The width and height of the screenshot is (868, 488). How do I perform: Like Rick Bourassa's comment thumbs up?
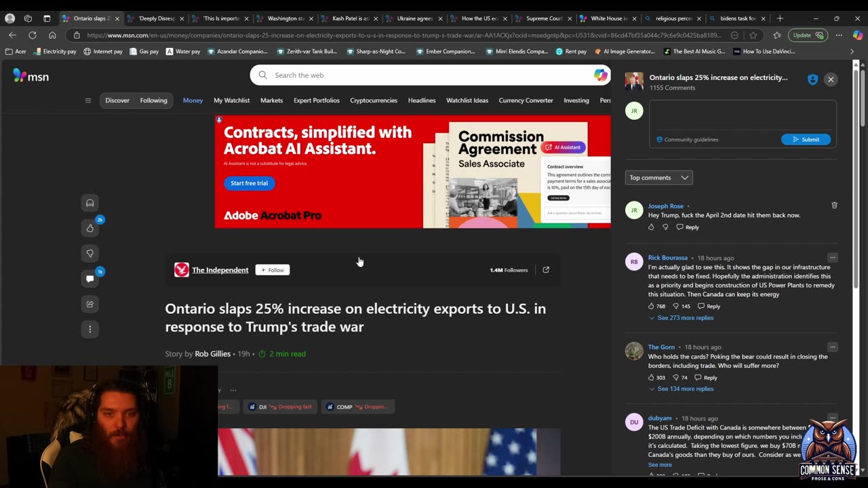tap(651, 306)
